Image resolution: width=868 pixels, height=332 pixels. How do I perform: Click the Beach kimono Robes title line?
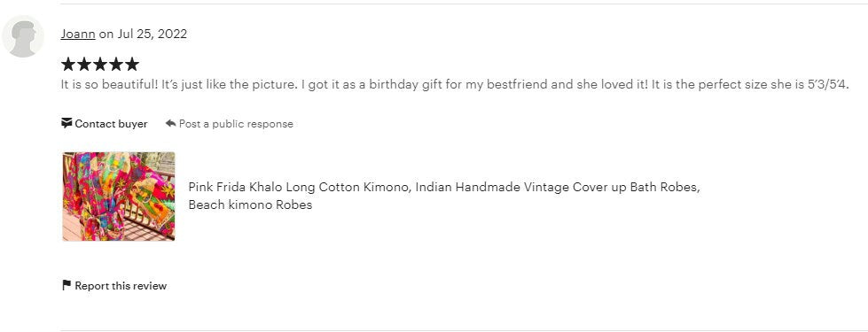coord(250,205)
